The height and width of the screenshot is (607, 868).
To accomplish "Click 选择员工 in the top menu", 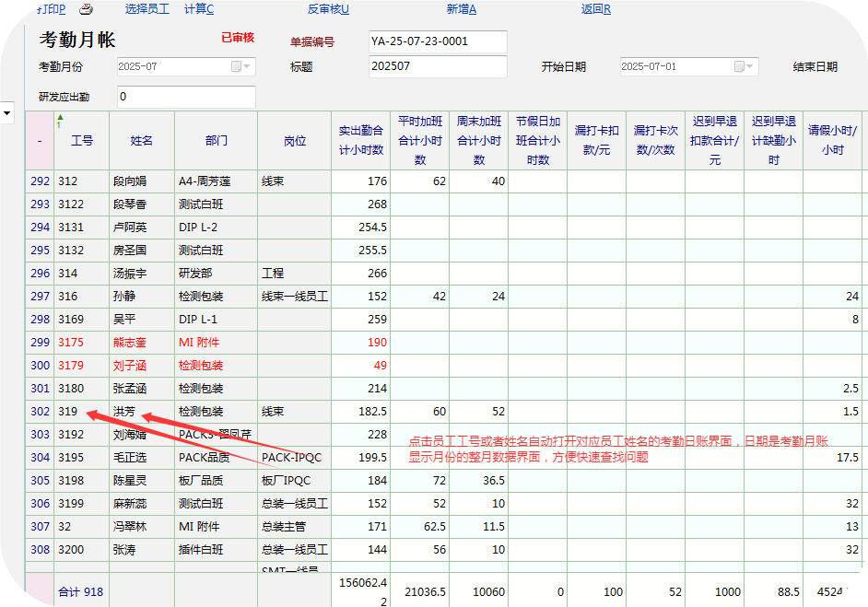I will [147, 9].
